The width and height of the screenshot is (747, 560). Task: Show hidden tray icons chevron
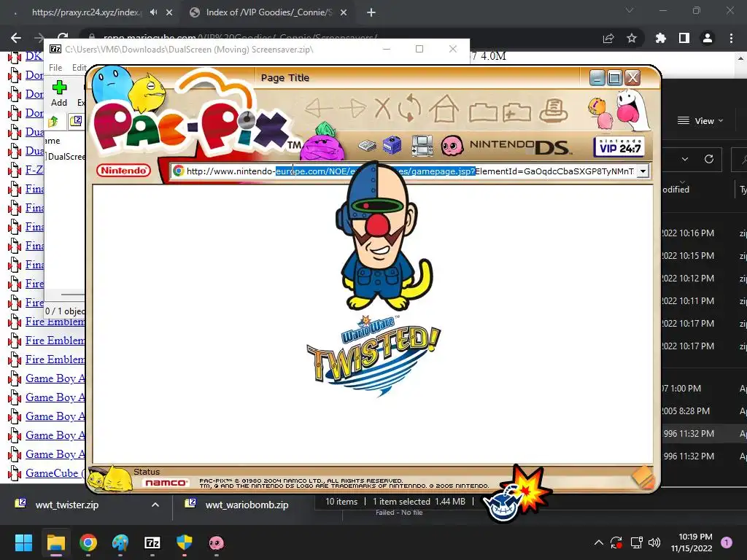pyautogui.click(x=599, y=542)
